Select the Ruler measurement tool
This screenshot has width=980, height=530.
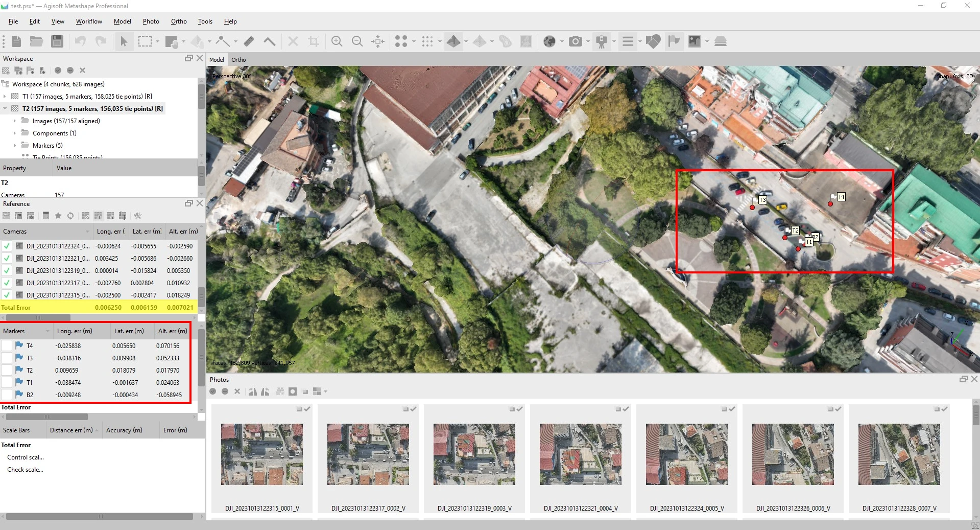[x=249, y=41]
